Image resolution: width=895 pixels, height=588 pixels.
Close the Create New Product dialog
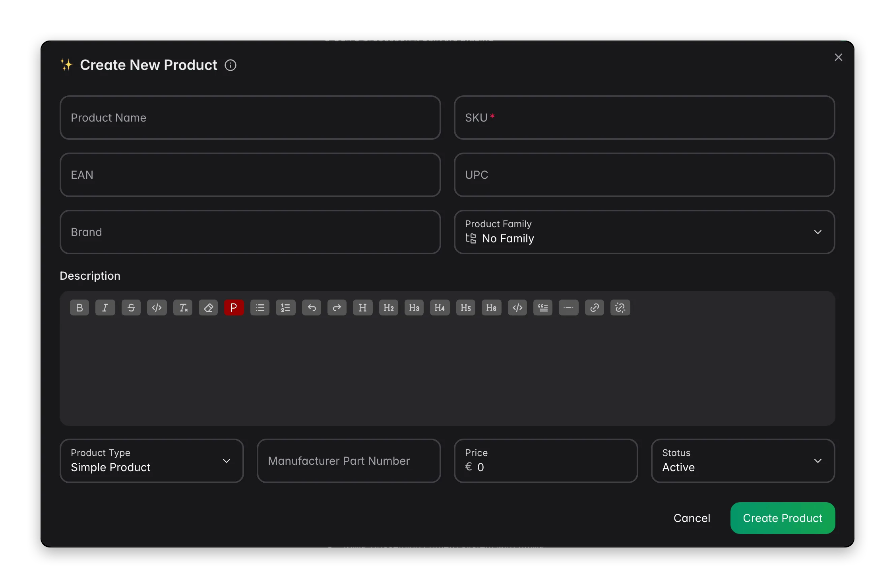coord(839,57)
